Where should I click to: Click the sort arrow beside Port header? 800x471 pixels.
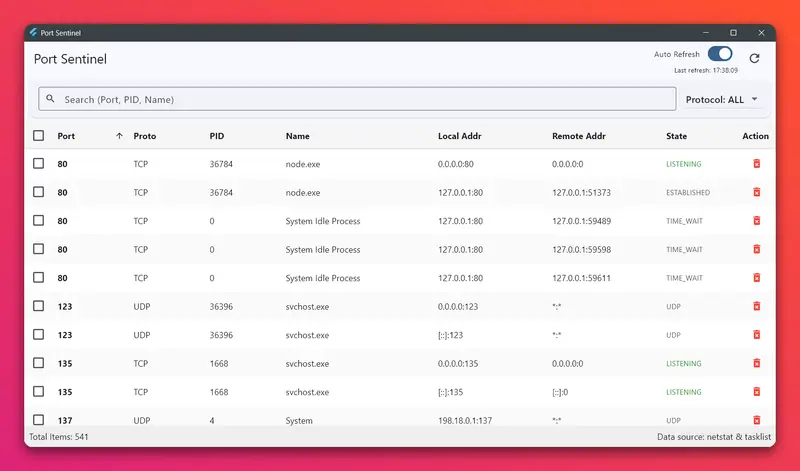point(119,136)
